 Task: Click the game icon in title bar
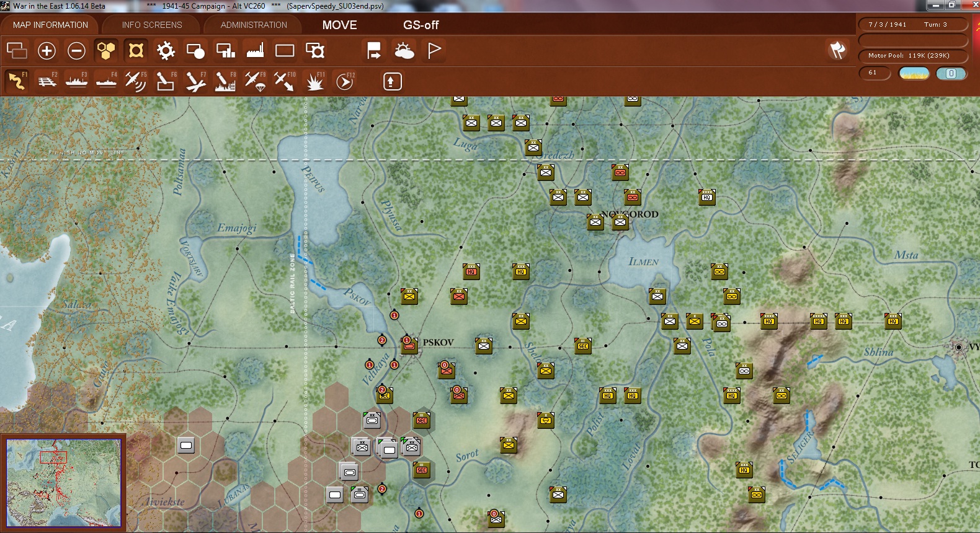(6, 6)
